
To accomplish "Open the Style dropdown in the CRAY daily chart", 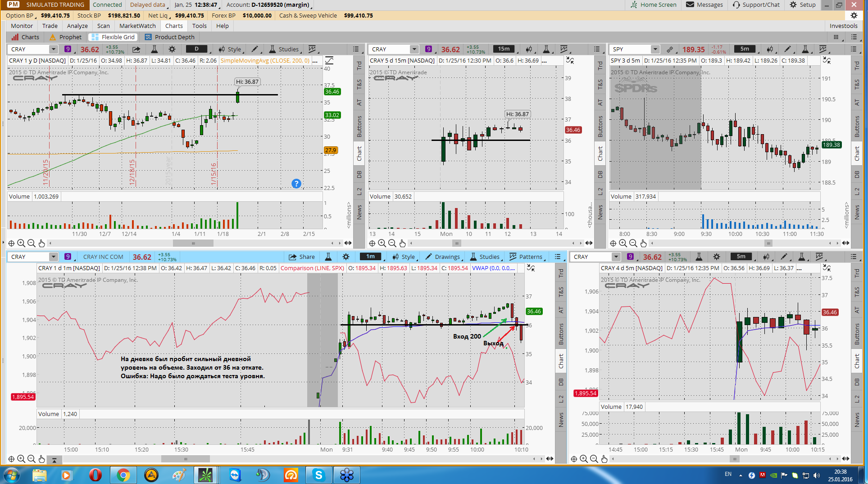I will [230, 49].
